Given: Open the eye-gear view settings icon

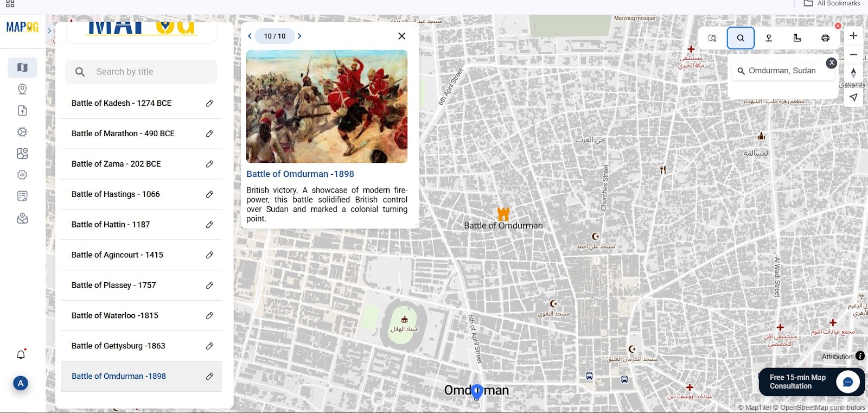Looking at the screenshot, I should click(x=22, y=175).
